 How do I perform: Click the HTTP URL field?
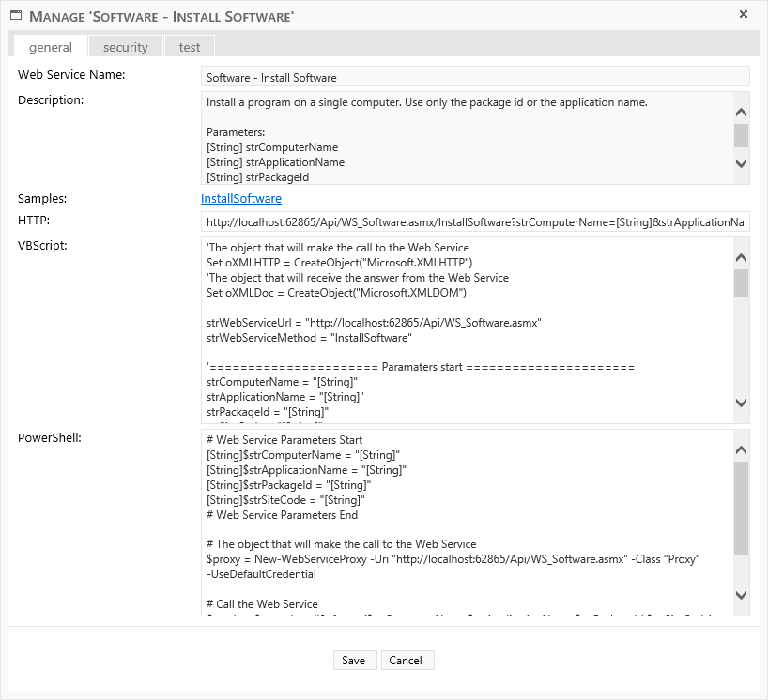pyautogui.click(x=475, y=221)
